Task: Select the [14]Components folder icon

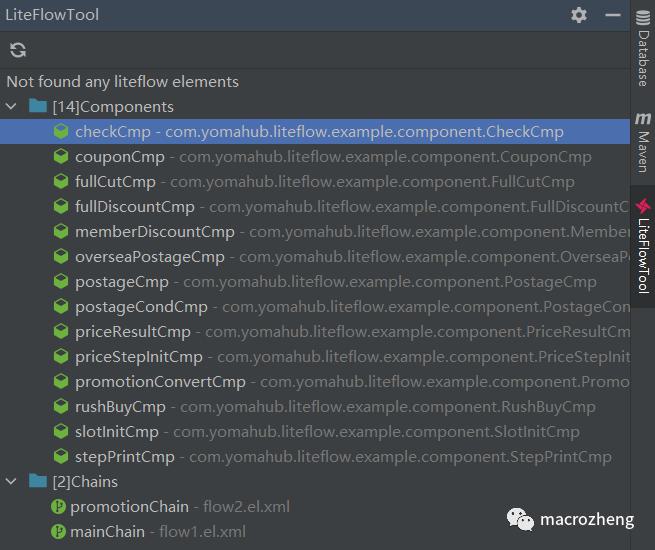Action: click(x=38, y=106)
